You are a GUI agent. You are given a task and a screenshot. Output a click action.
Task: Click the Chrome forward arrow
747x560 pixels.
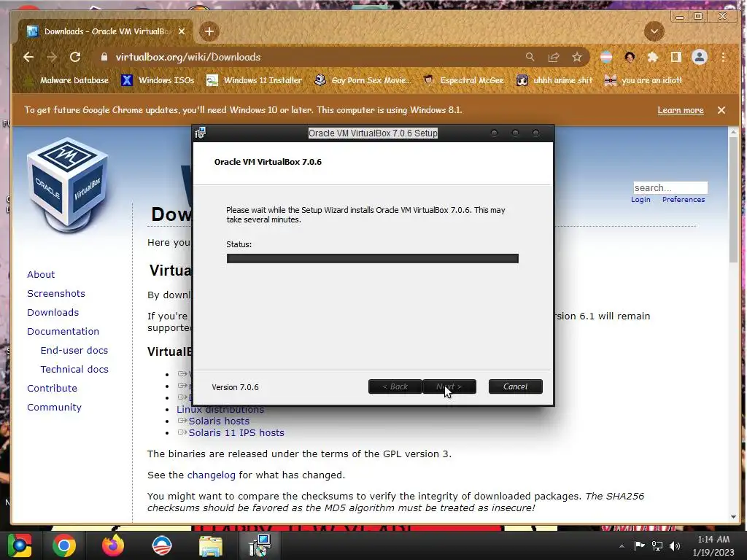[x=52, y=57]
